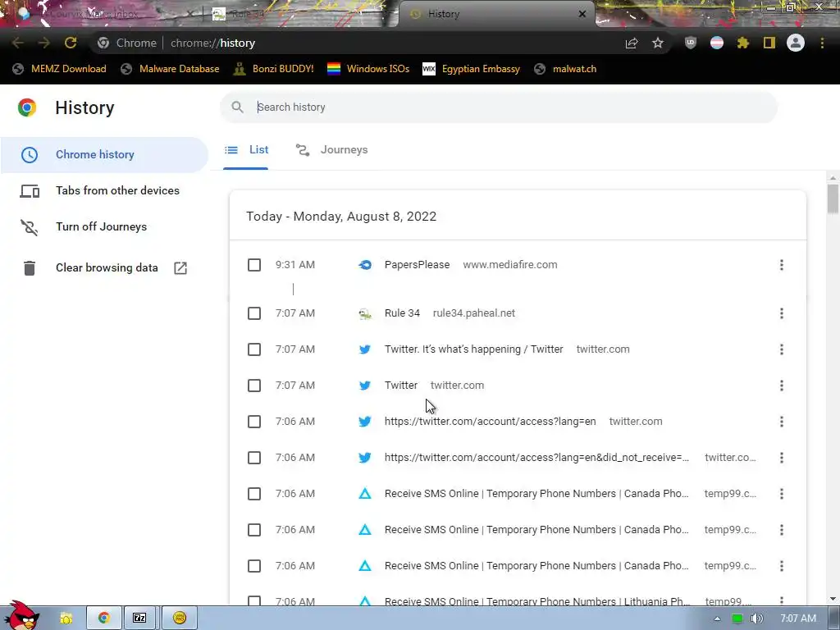The height and width of the screenshot is (630, 840).
Task: Click the share page icon in address bar
Action: pos(632,43)
